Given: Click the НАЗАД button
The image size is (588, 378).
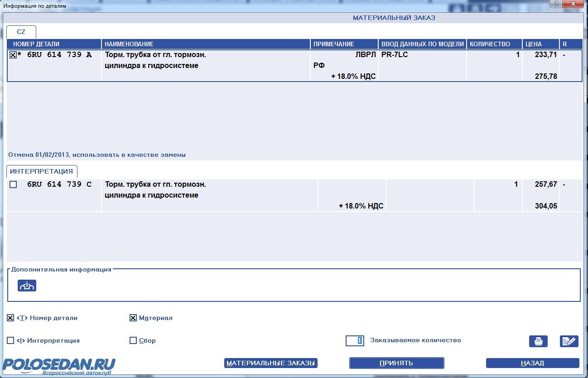Looking at the screenshot, I should click(x=532, y=363).
